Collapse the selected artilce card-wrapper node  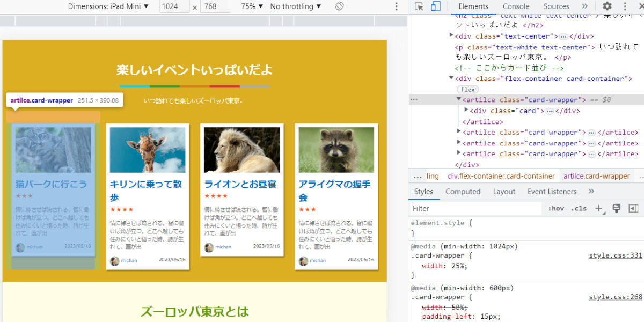459,100
